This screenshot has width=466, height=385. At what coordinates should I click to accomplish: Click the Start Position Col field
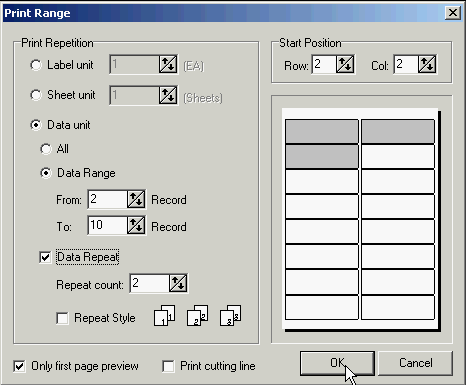click(406, 64)
